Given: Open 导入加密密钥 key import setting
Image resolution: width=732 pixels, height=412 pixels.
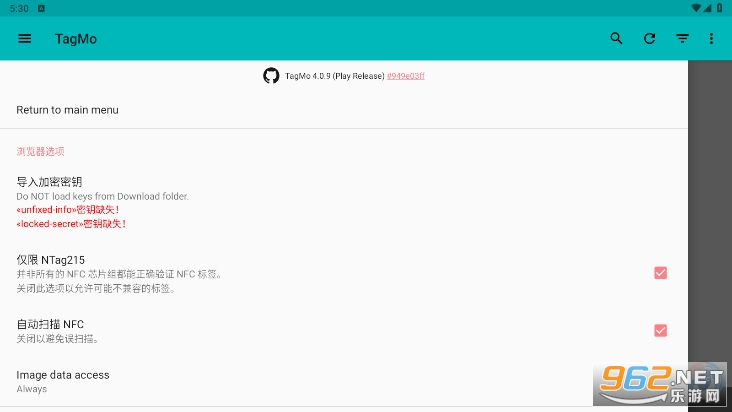Looking at the screenshot, I should (344, 203).
